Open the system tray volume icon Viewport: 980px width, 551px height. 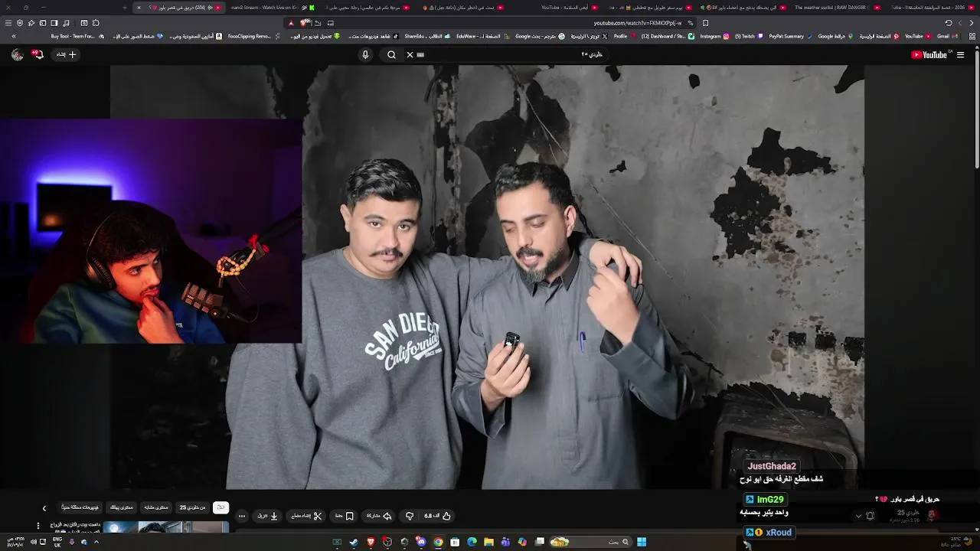click(33, 542)
